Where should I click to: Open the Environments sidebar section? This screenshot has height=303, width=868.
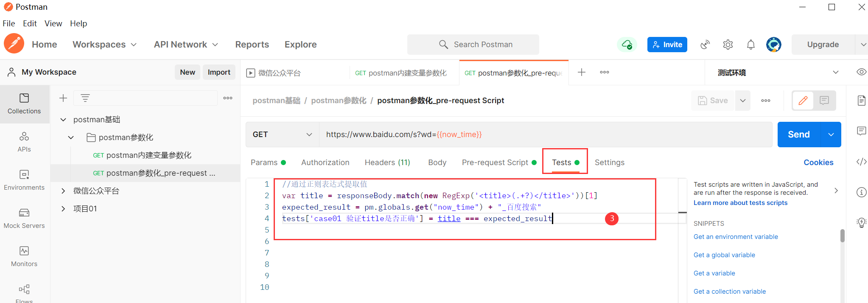pyautogui.click(x=24, y=180)
